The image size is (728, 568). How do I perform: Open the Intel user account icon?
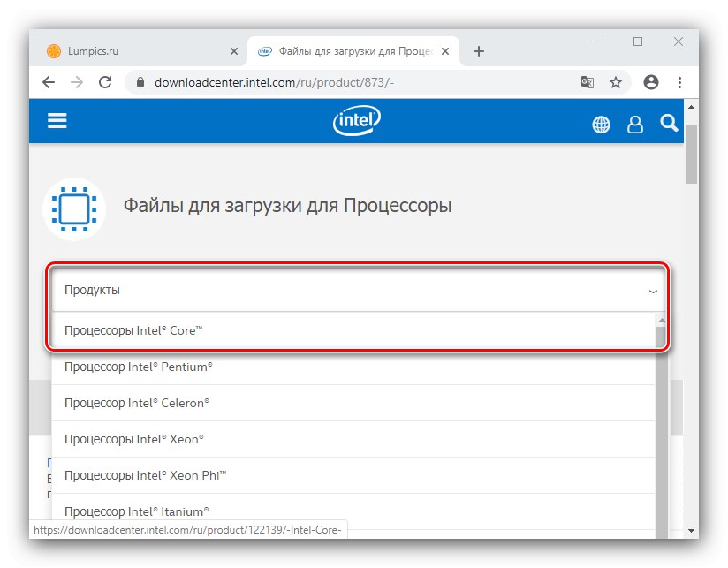tap(635, 125)
